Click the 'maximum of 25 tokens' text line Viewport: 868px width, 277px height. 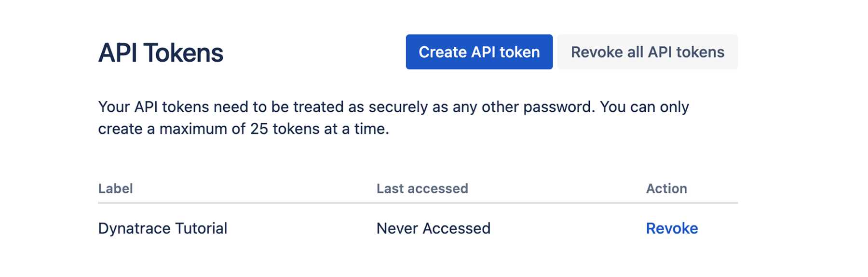point(243,129)
